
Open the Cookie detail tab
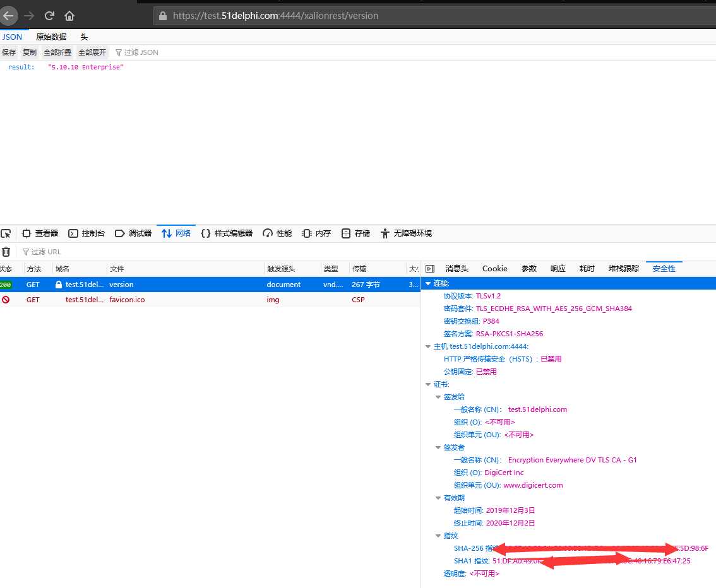click(495, 269)
